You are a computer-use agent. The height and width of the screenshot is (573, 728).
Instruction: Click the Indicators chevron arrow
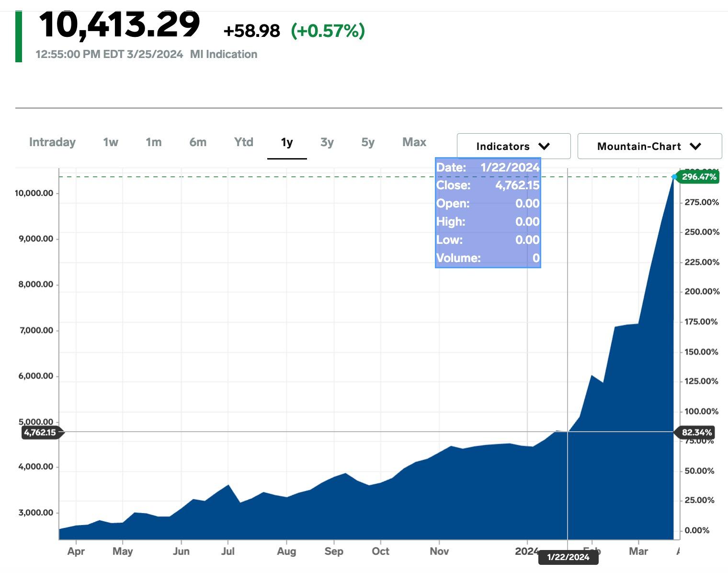tap(544, 146)
